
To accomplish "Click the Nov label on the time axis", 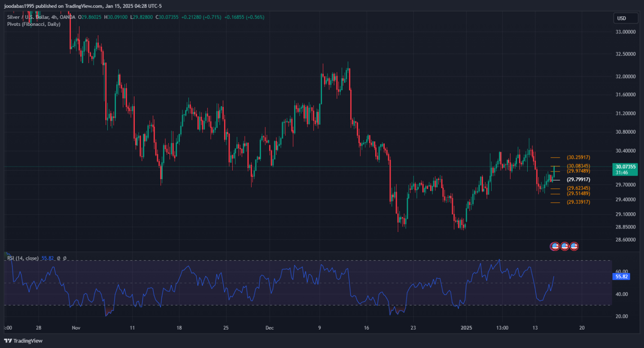I will click(x=76, y=328).
